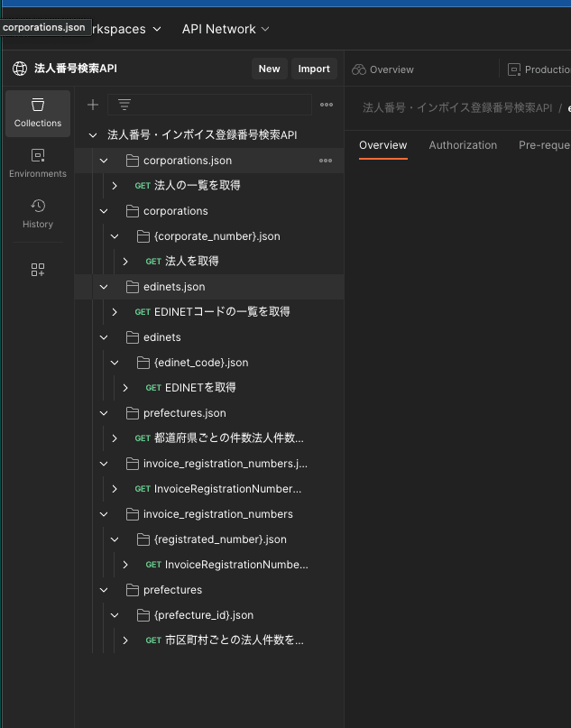This screenshot has height=728, width=571.
Task: Select the edinets folder row
Action: 209,337
